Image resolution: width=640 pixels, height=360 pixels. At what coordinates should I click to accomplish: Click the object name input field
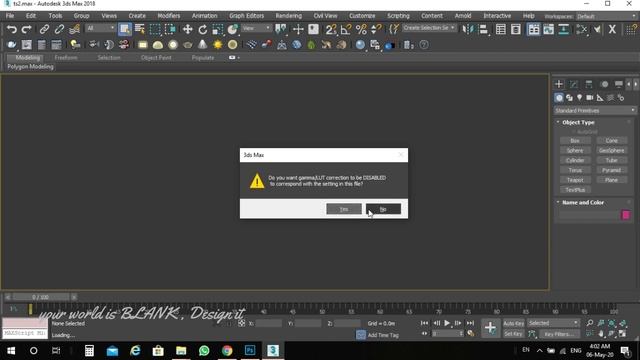click(589, 215)
